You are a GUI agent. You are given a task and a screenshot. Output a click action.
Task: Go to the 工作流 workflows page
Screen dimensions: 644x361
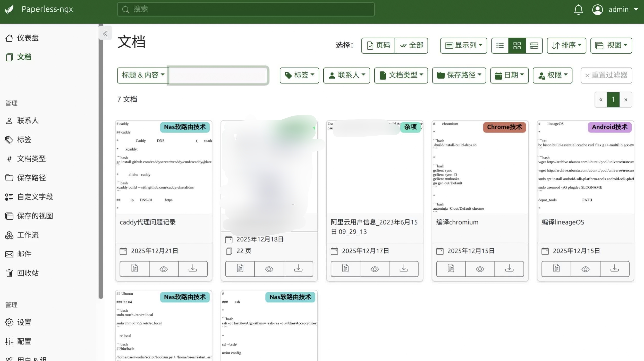(28, 235)
